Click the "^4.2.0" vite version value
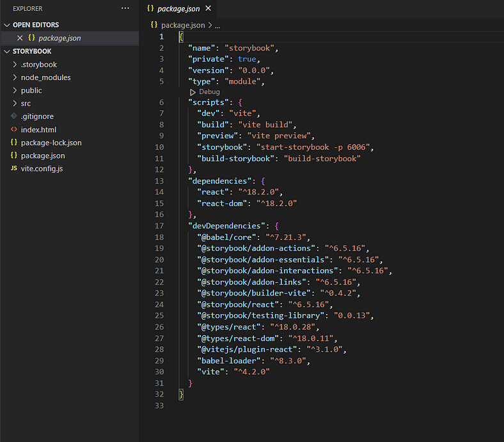This screenshot has height=442, width=504. [251, 372]
